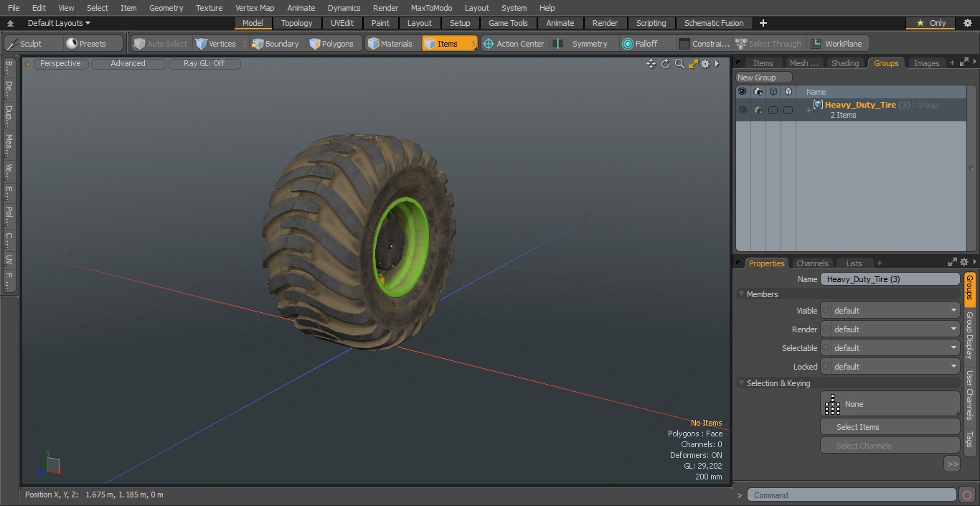Click the double-arrow more button in Properties
This screenshot has width=980, height=506.
pyautogui.click(x=952, y=464)
